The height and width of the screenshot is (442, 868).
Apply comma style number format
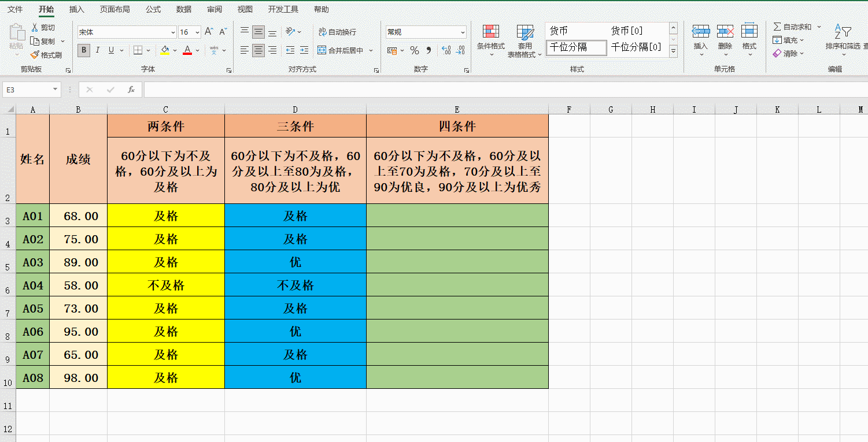[x=429, y=50]
